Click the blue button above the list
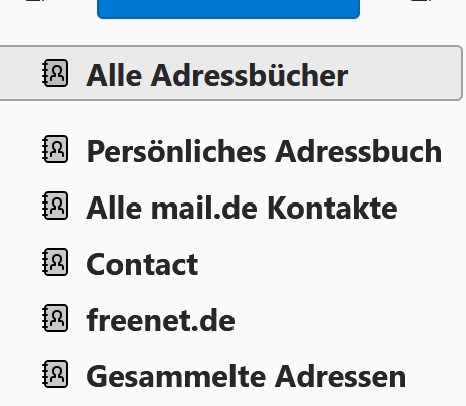Image resolution: width=466 pixels, height=406 pixels. point(228,8)
